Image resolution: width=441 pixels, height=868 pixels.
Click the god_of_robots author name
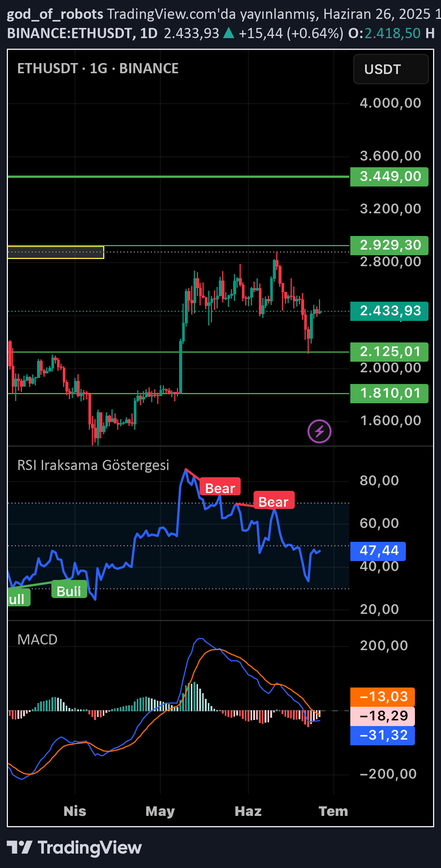[55, 14]
